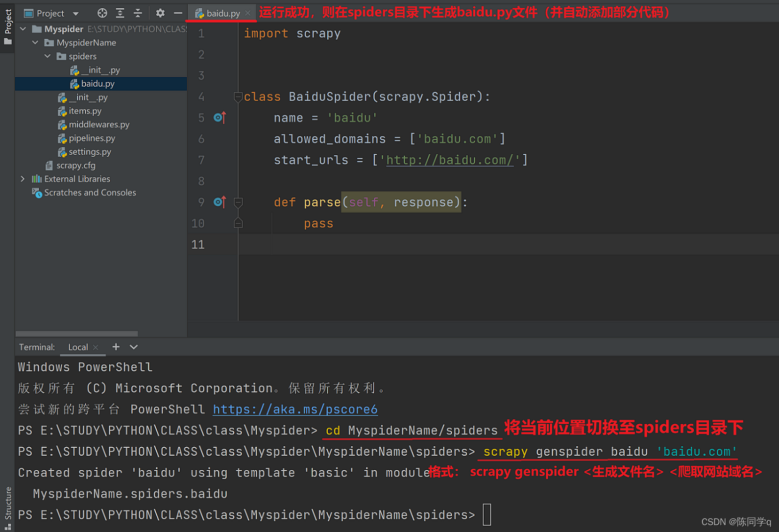Click the Terminal panel label
Screen dimensions: 779x532
(37, 347)
